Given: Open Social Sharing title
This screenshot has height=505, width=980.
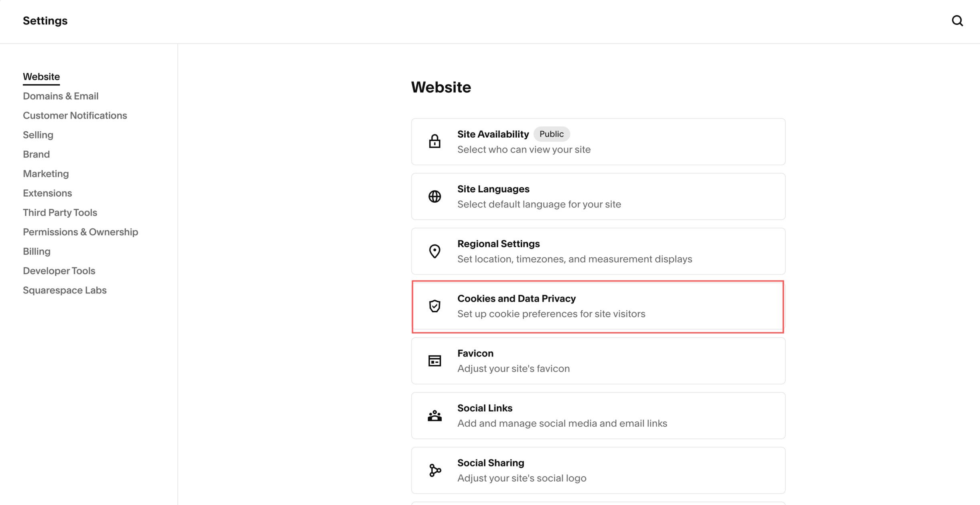Looking at the screenshot, I should click(x=491, y=463).
